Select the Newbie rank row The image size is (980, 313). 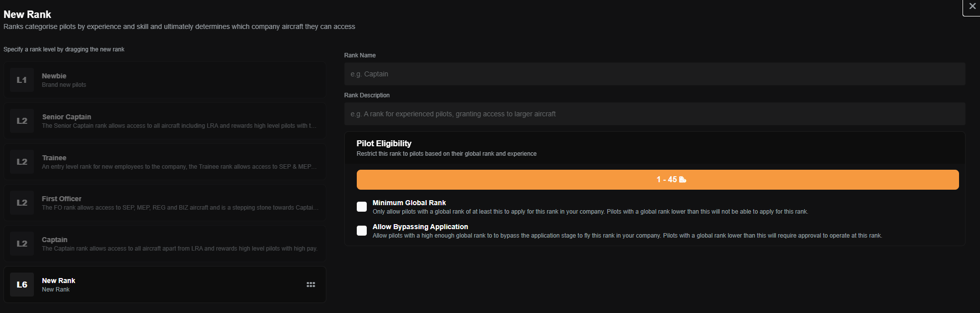click(165, 80)
